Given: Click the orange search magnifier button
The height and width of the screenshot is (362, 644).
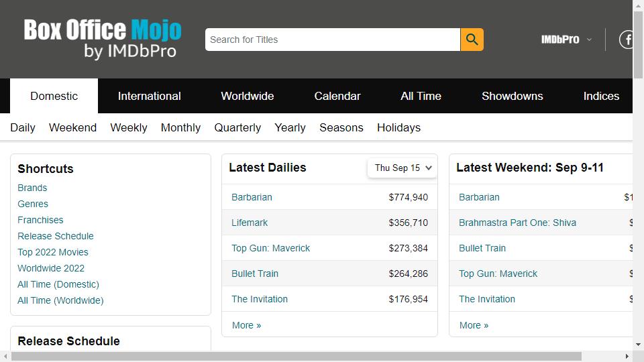Looking at the screenshot, I should click(472, 40).
